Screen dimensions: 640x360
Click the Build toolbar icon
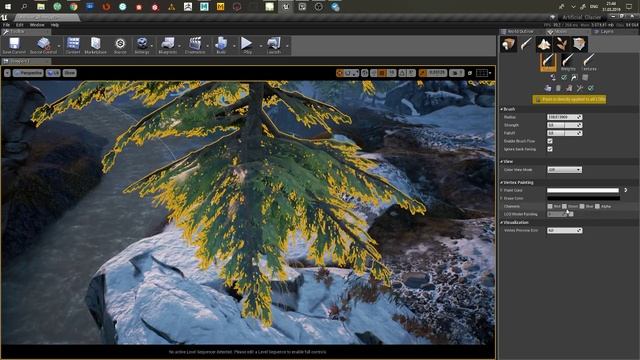click(x=221, y=46)
